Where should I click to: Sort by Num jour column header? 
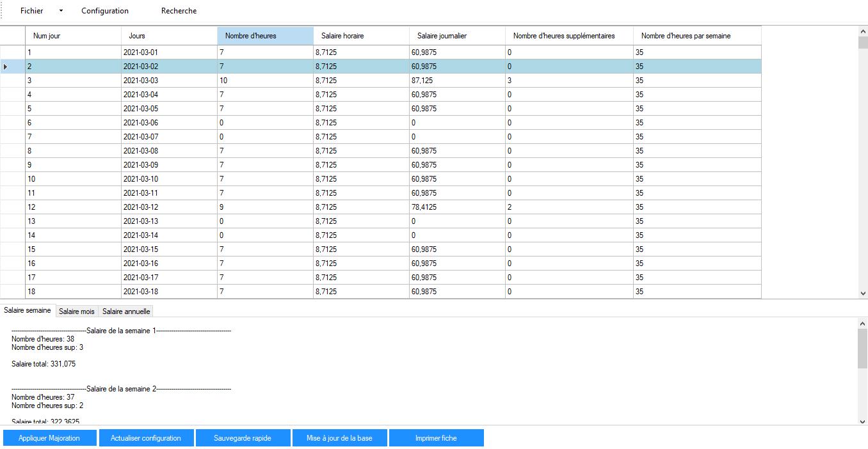73,36
